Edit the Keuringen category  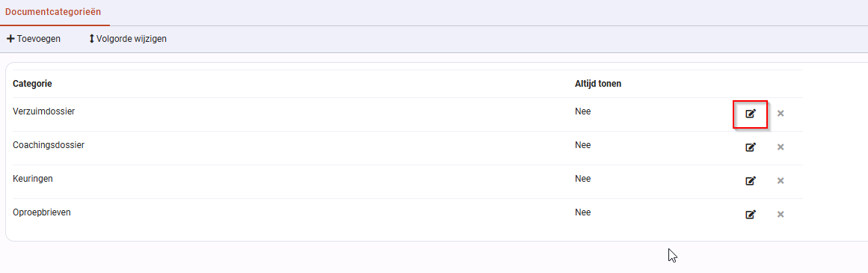[x=750, y=180]
